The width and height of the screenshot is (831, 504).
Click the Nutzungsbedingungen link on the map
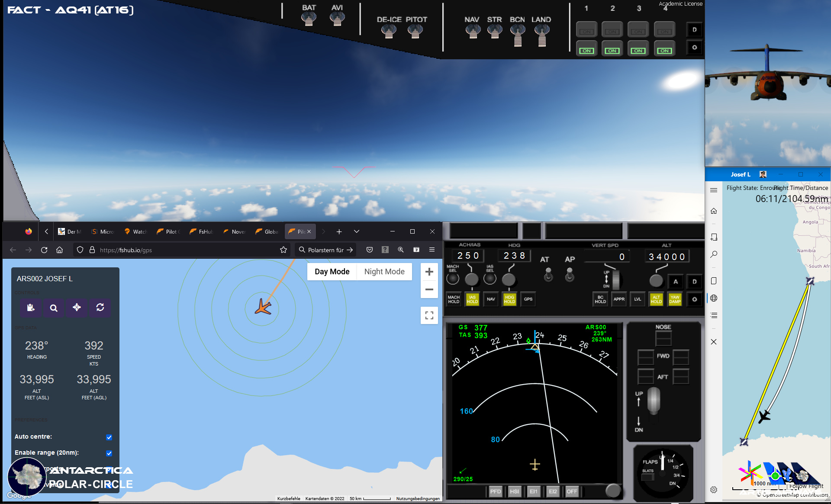[x=418, y=499]
